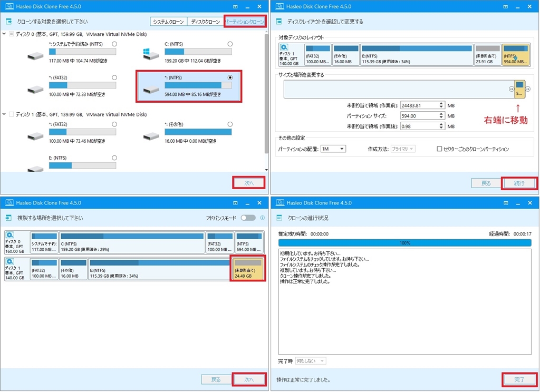The image size is (540, 392).
Task: Open the title bar menu icon in progress window
Action: [x=506, y=203]
